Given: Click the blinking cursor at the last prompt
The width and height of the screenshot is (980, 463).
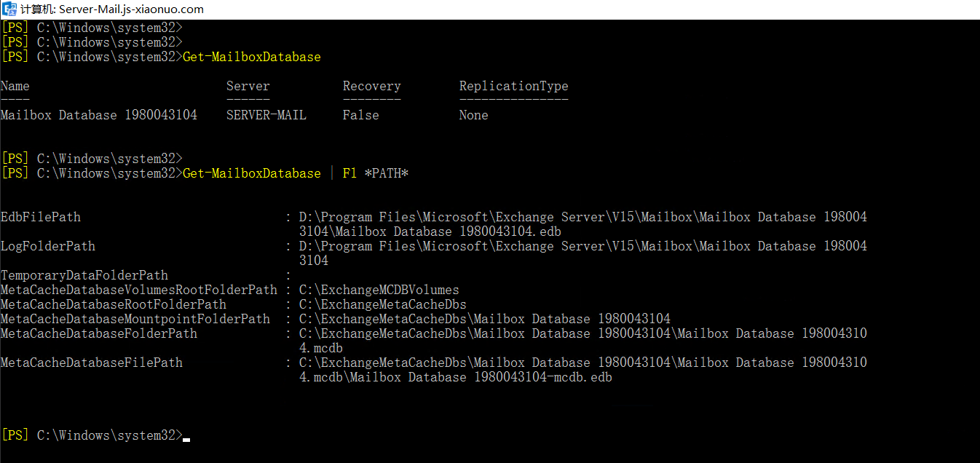Looking at the screenshot, I should pyautogui.click(x=186, y=440).
